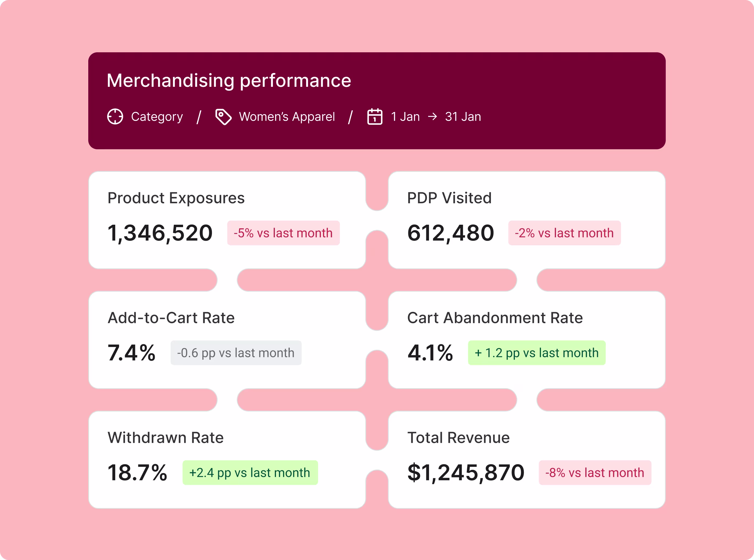Image resolution: width=754 pixels, height=560 pixels.
Task: Select the 31 Jan end date
Action: (463, 117)
